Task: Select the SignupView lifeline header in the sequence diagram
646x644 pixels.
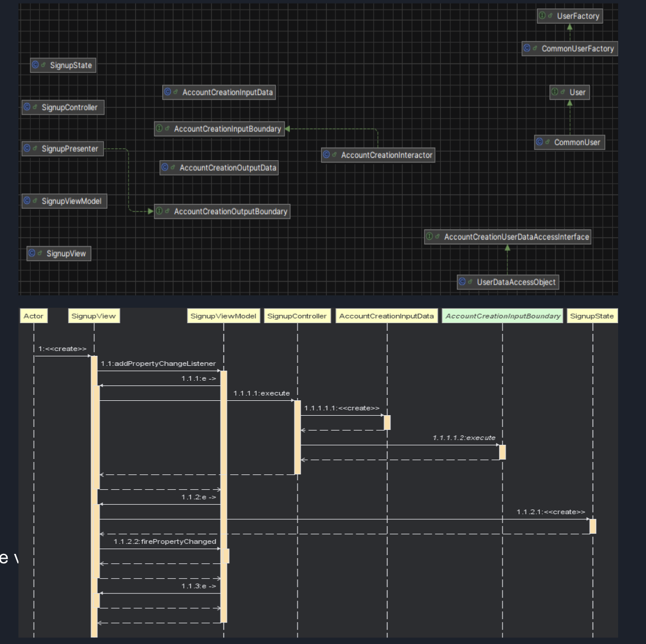Action: pos(93,316)
